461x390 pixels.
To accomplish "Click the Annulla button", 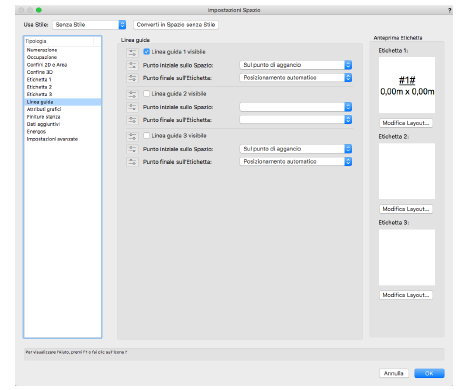I will [x=394, y=373].
